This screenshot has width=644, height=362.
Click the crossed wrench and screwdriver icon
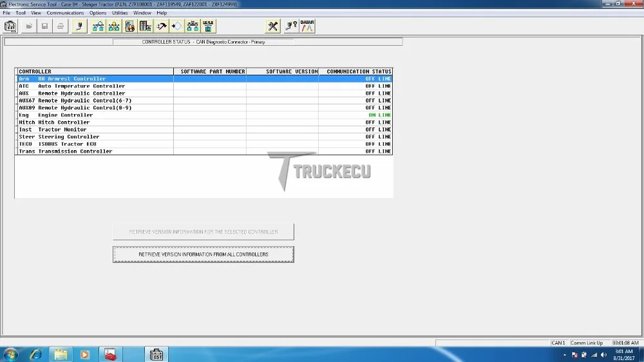272,26
